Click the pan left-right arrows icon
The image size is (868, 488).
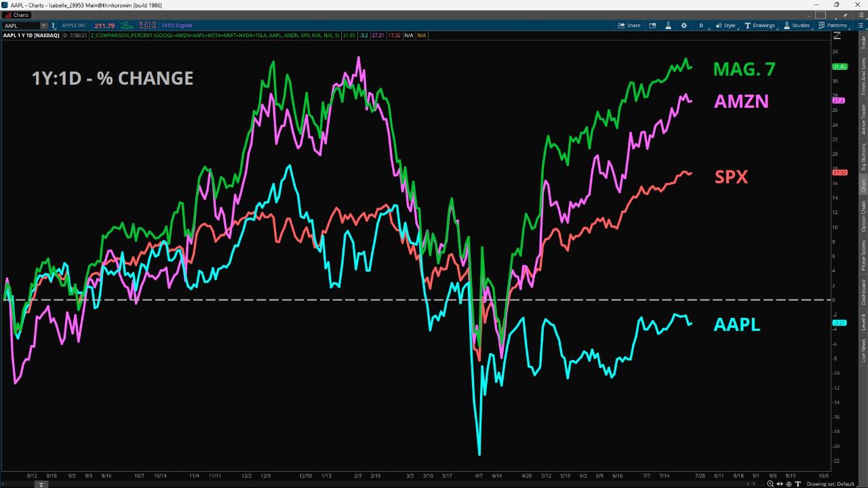pos(779,484)
